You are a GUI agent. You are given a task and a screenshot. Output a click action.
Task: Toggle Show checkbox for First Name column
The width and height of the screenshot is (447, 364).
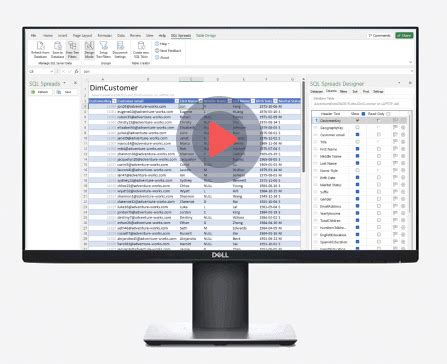357,149
